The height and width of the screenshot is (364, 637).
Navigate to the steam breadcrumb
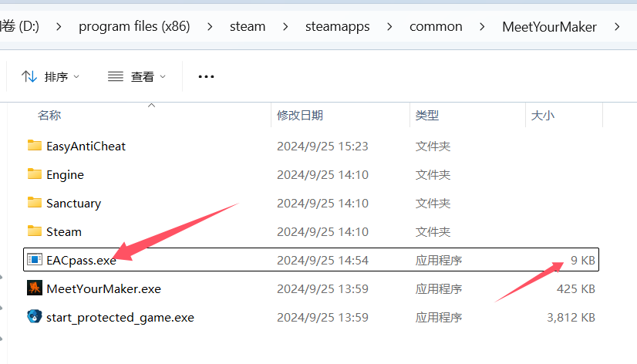point(248,27)
